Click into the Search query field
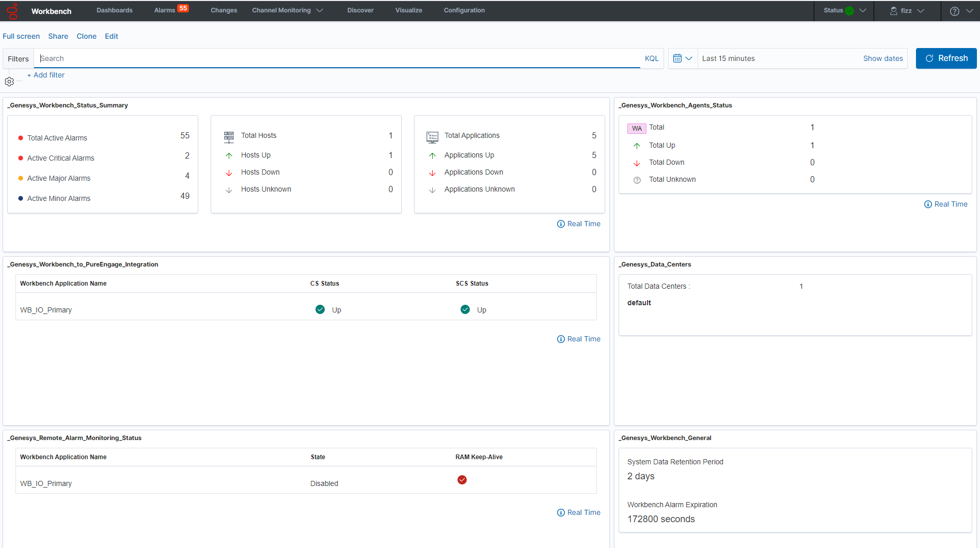Screen dimensions: 980x548 point(336,58)
